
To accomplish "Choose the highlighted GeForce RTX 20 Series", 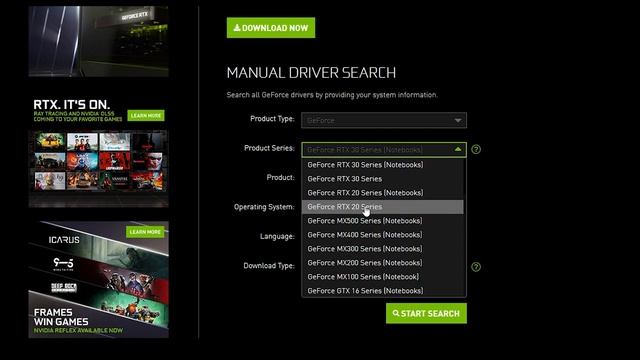I will (382, 207).
